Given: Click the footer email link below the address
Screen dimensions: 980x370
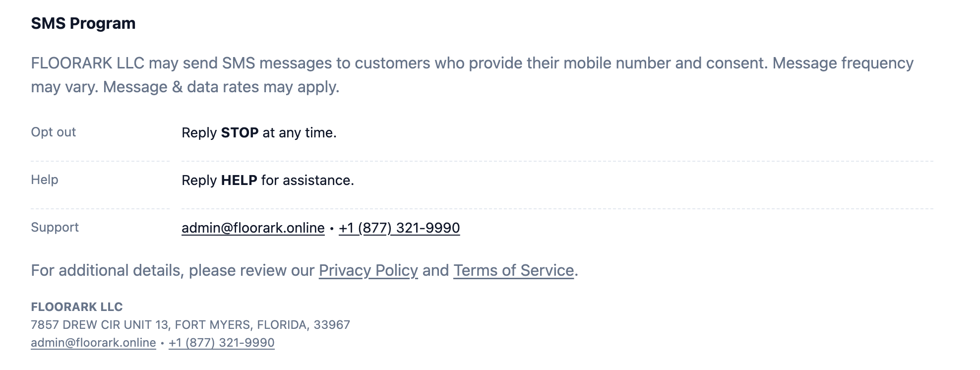Looking at the screenshot, I should 93,343.
